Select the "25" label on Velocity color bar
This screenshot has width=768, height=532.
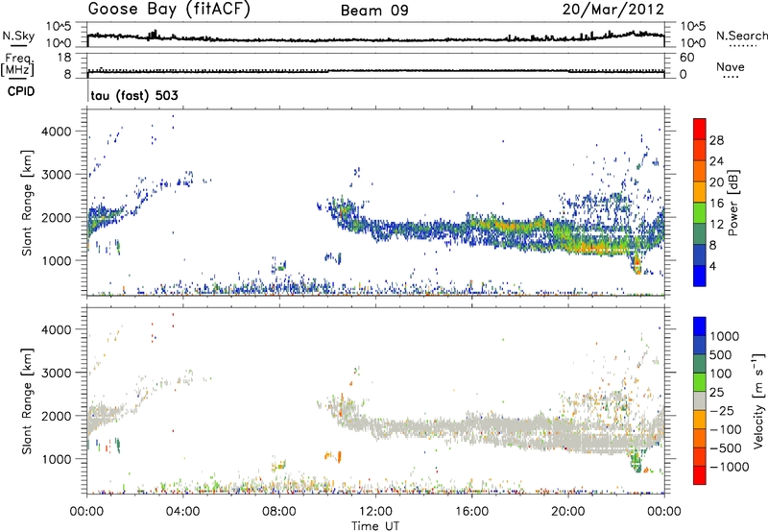tap(716, 393)
